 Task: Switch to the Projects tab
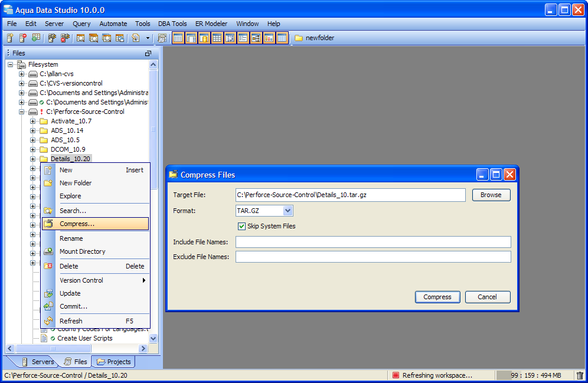point(113,362)
